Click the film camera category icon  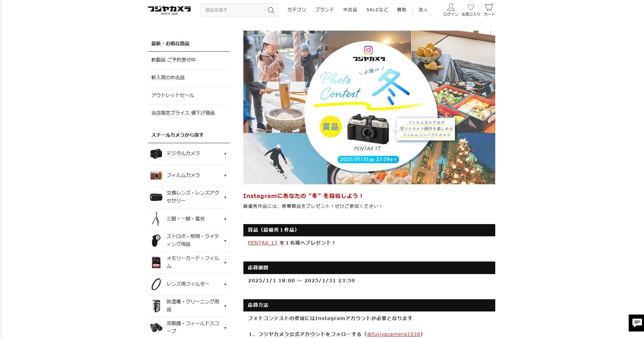point(156,175)
